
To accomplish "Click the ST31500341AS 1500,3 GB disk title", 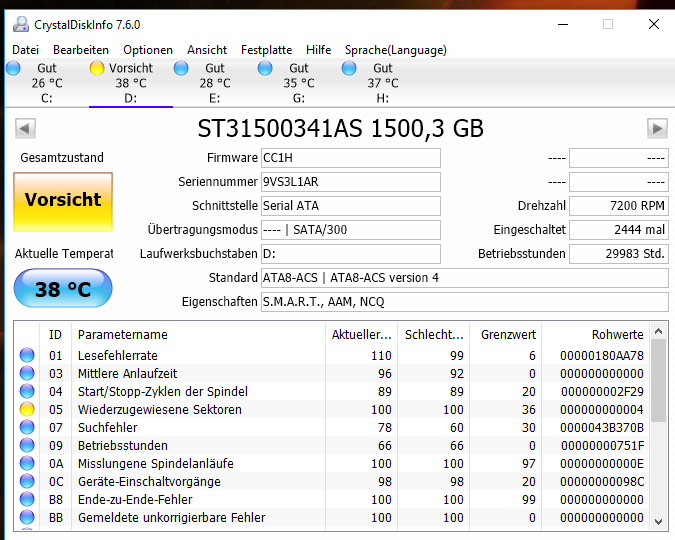I will click(x=341, y=128).
